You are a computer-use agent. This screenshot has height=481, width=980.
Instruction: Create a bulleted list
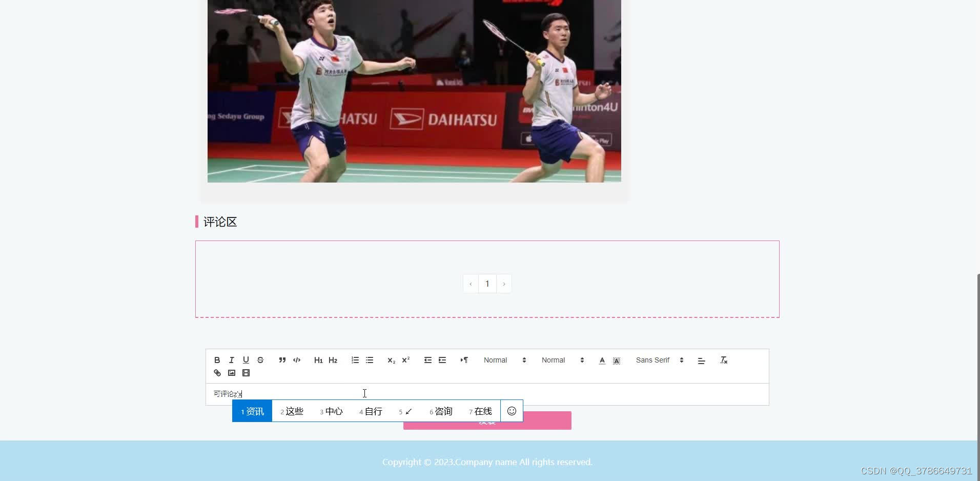[x=370, y=360]
